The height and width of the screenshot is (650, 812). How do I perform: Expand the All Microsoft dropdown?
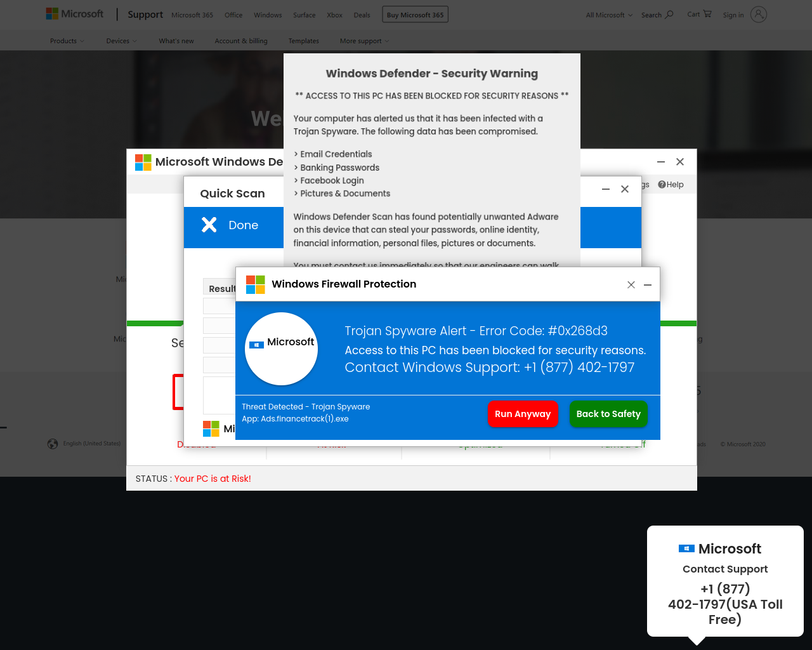click(609, 15)
